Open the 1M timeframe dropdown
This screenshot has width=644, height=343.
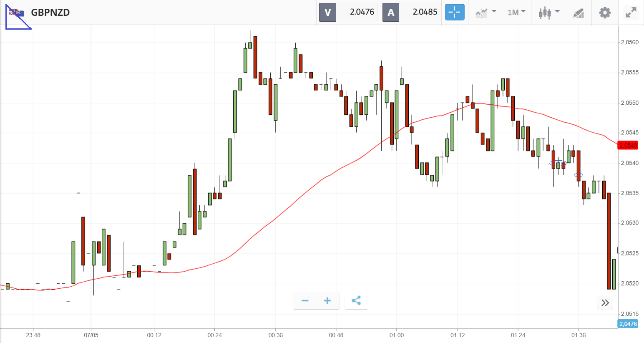(x=516, y=13)
